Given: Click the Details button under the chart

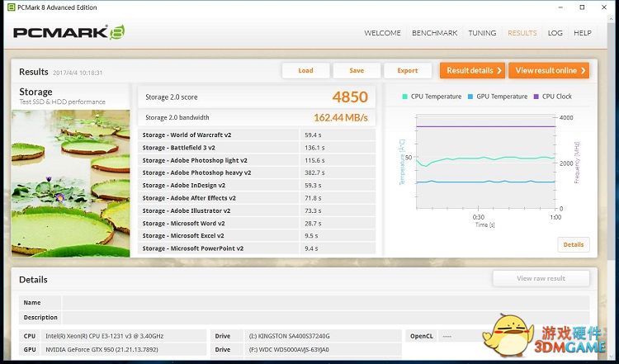Looking at the screenshot, I should pos(574,245).
